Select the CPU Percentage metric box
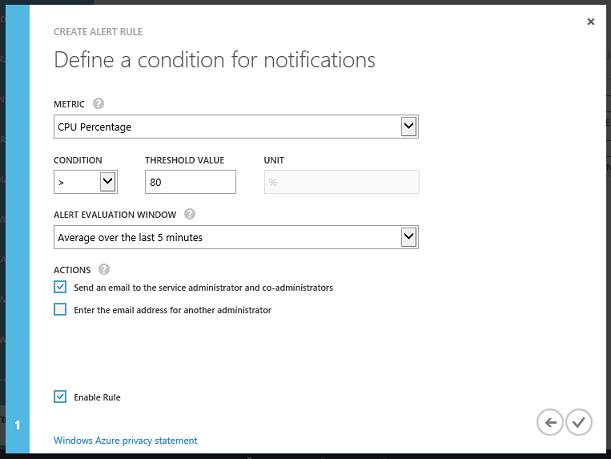The image size is (611, 459). (236, 127)
